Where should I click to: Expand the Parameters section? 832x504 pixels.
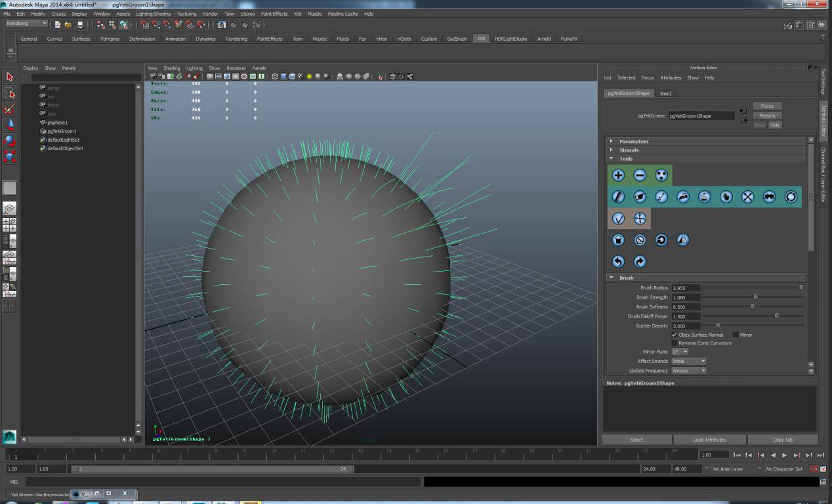coord(633,141)
